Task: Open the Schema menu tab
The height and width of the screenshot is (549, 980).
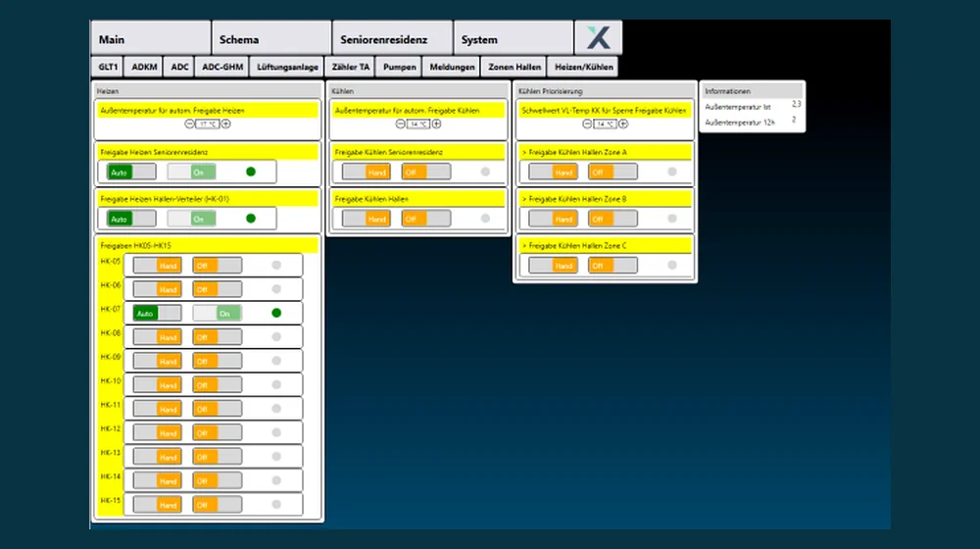Action: (x=271, y=39)
